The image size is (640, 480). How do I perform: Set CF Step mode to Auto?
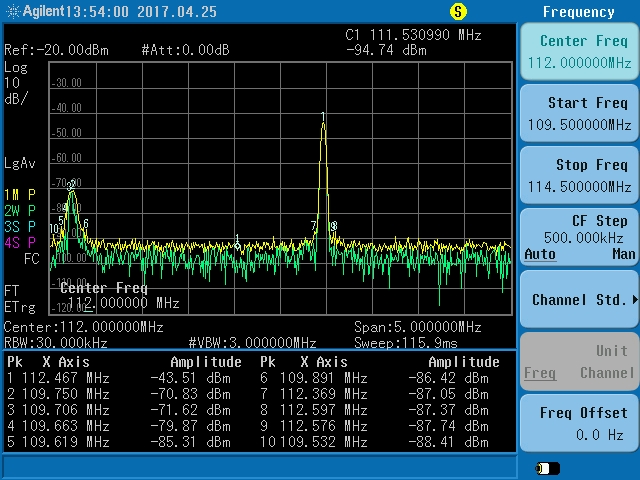[x=540, y=255]
